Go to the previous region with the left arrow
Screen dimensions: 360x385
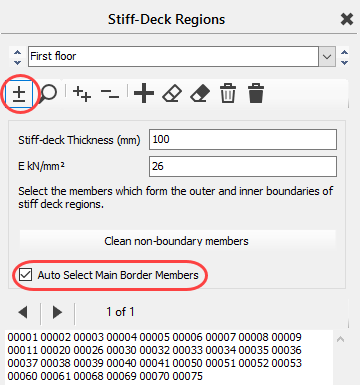pyautogui.click(x=23, y=312)
